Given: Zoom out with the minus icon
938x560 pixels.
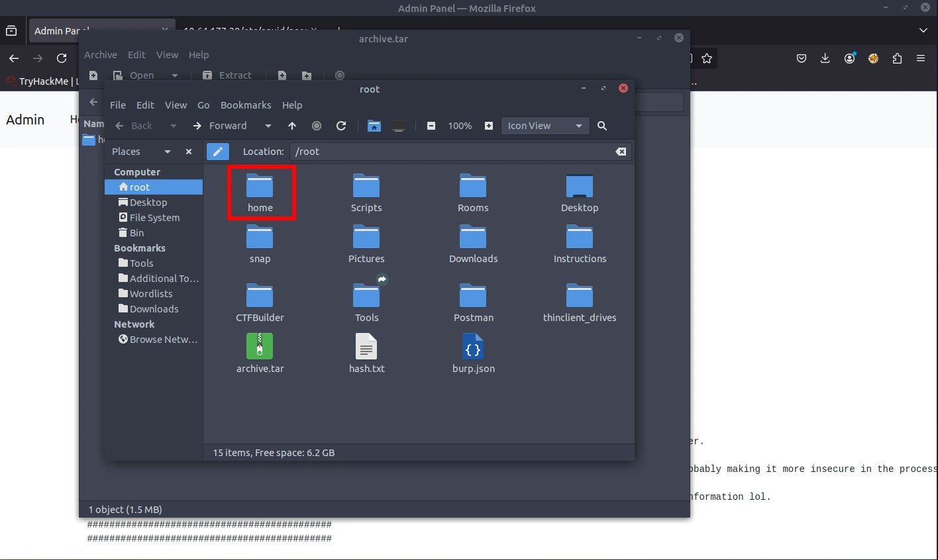Looking at the screenshot, I should [431, 126].
